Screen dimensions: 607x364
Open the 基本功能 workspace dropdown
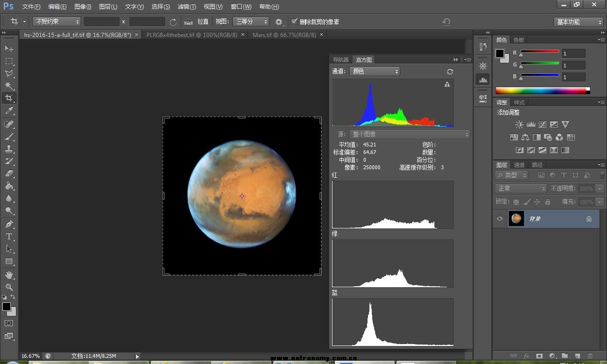[x=578, y=22]
